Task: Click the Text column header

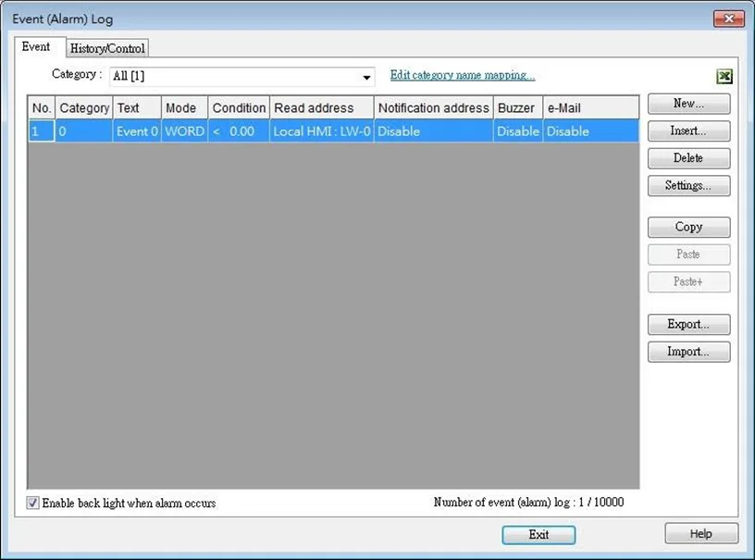Action: coord(137,108)
